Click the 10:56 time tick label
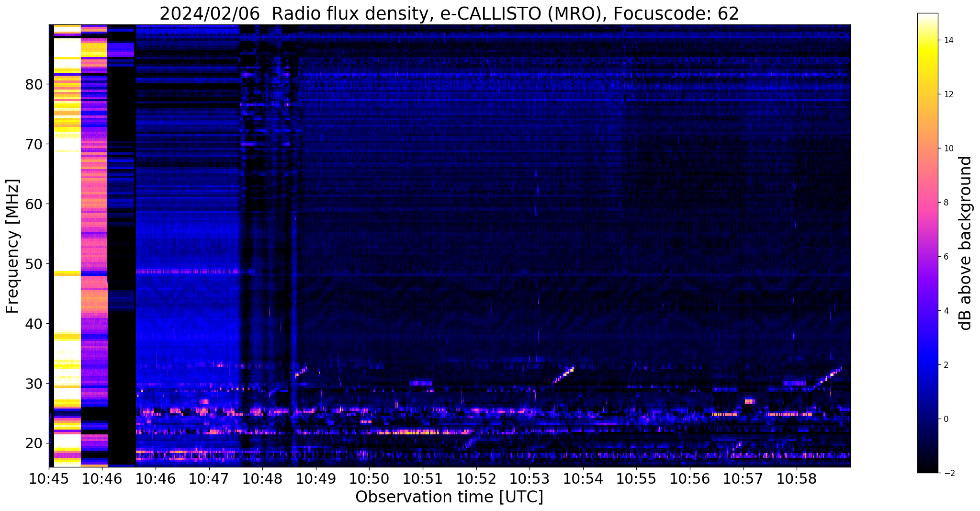980x511 pixels. pos(690,479)
